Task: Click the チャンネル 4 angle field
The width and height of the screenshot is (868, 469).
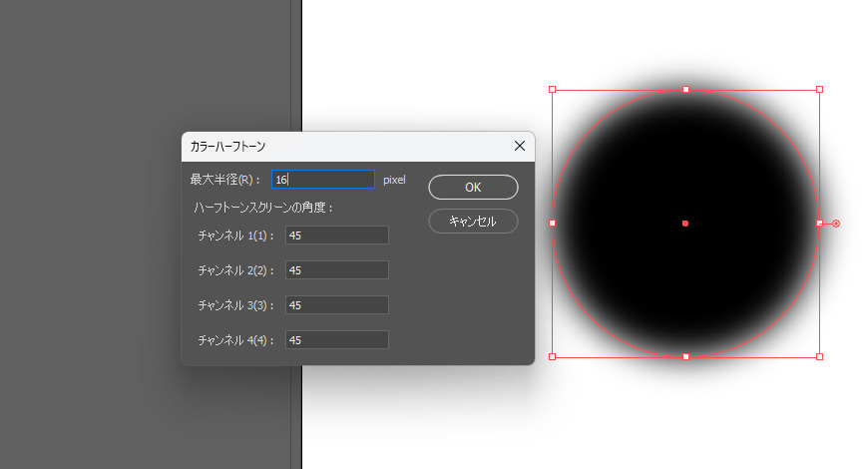Action: [x=336, y=340]
